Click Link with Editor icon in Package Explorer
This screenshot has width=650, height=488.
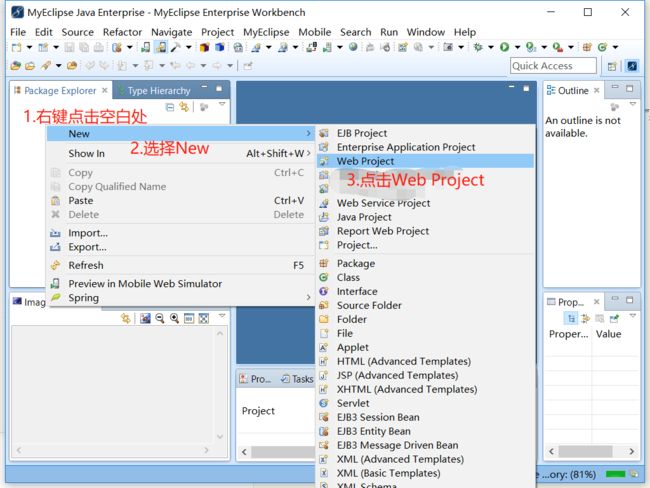coord(184,107)
